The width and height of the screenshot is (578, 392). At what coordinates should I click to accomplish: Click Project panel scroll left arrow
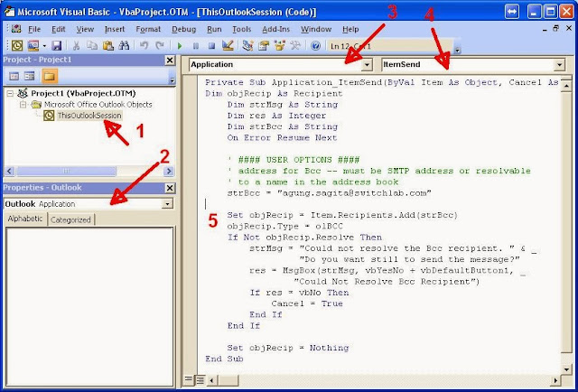pyautogui.click(x=10, y=171)
